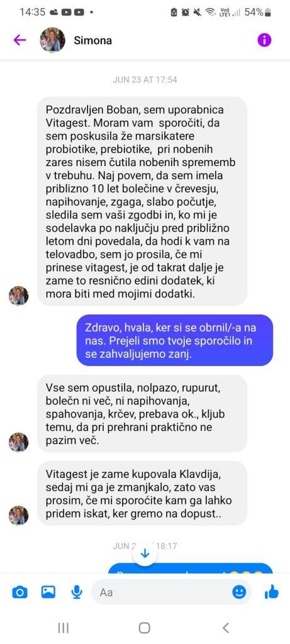This screenshot has height=644, width=290.
Task: Open Simona's name in chat header
Action: (93, 41)
